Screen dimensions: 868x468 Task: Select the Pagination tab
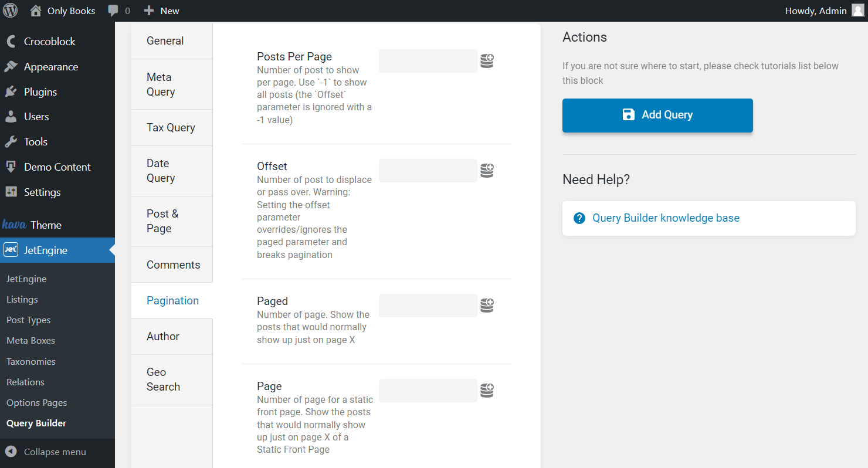click(x=172, y=301)
